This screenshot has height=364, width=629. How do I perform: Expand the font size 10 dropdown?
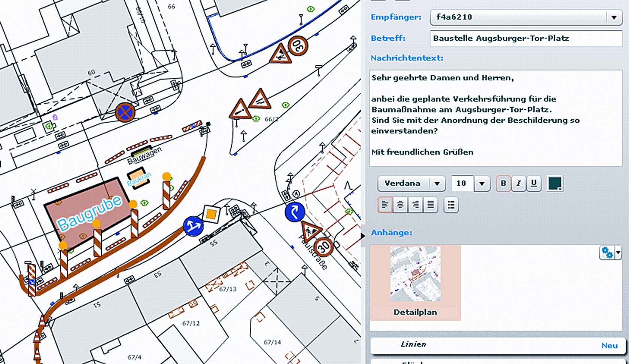click(x=482, y=183)
